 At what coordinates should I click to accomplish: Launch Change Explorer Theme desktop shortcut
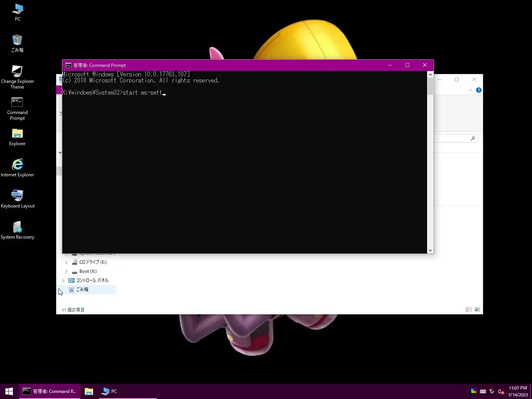point(17,77)
